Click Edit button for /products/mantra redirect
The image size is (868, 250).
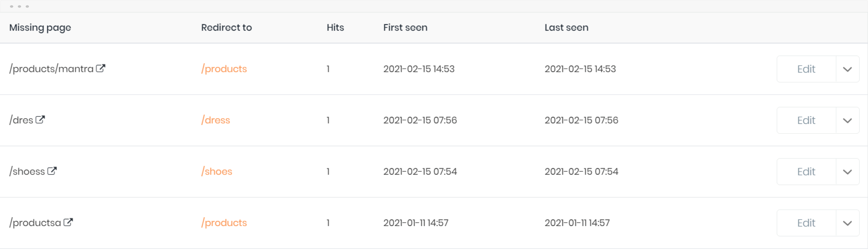pyautogui.click(x=806, y=69)
